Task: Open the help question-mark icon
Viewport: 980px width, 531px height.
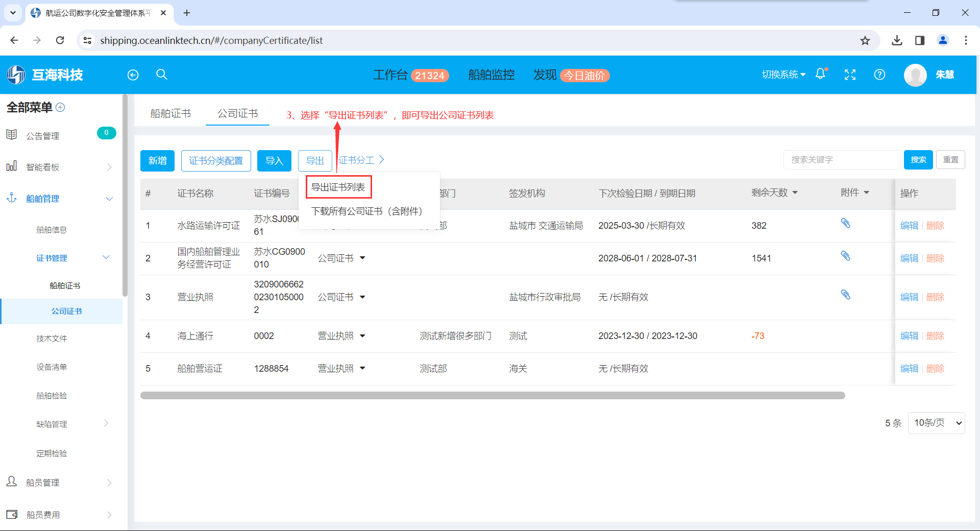Action: pos(879,75)
